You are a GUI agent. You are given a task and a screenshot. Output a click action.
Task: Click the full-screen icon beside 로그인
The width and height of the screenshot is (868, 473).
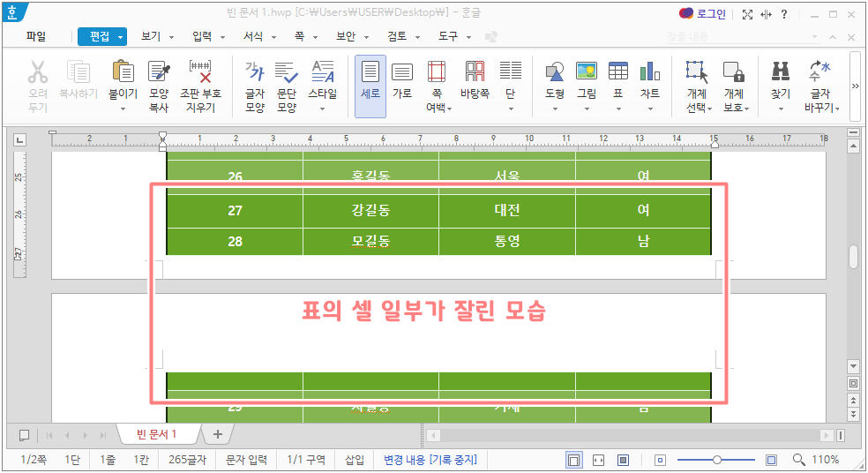point(747,14)
